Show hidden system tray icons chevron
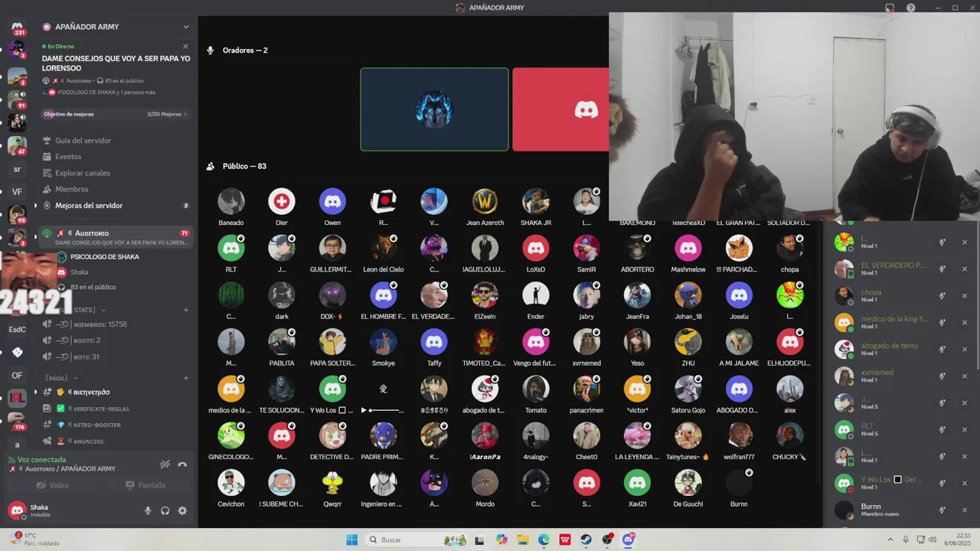The height and width of the screenshot is (551, 980). click(x=890, y=540)
